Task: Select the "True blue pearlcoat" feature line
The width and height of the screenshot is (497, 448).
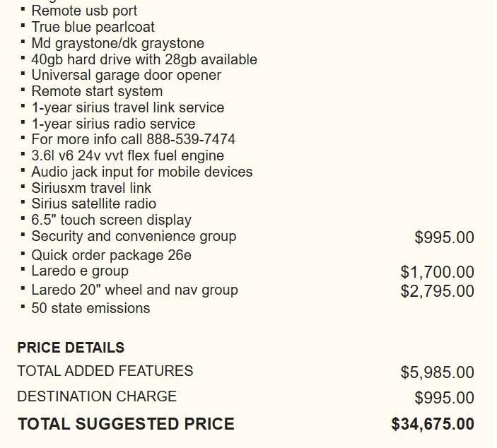Action: (93, 27)
